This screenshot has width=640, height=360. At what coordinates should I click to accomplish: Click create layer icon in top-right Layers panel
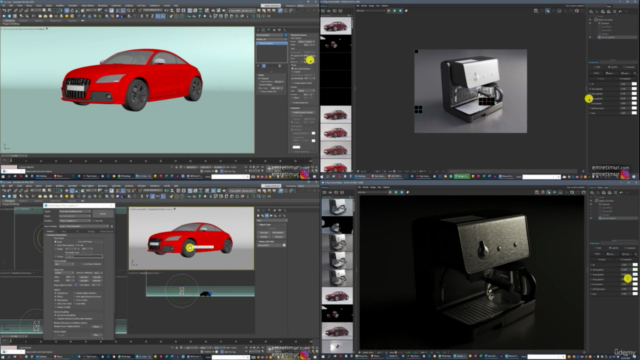pyautogui.click(x=591, y=11)
